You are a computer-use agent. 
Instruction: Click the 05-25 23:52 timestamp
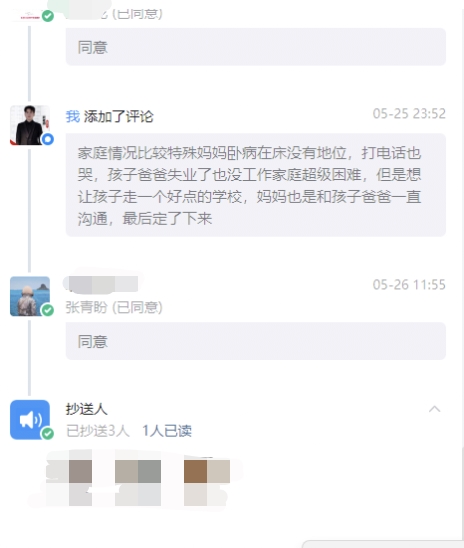[409, 114]
